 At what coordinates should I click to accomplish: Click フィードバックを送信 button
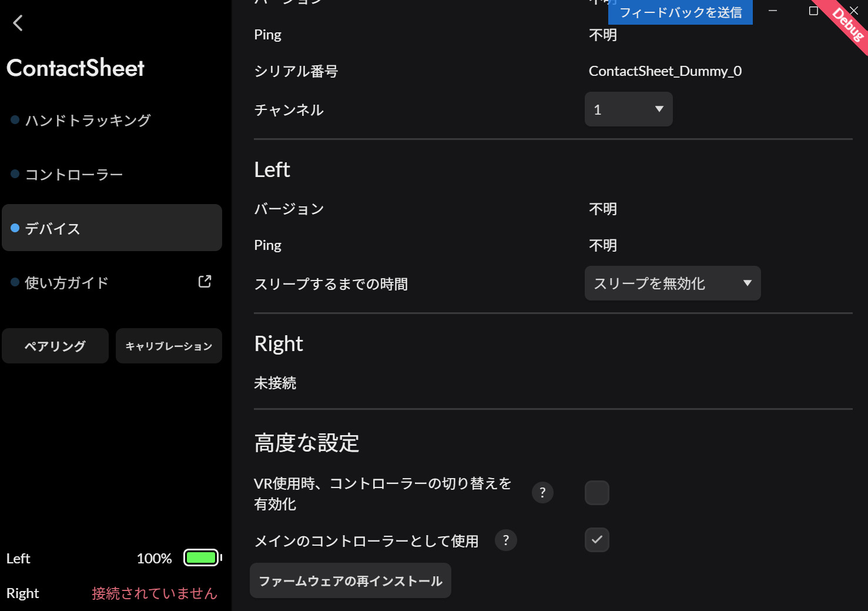pyautogui.click(x=681, y=12)
